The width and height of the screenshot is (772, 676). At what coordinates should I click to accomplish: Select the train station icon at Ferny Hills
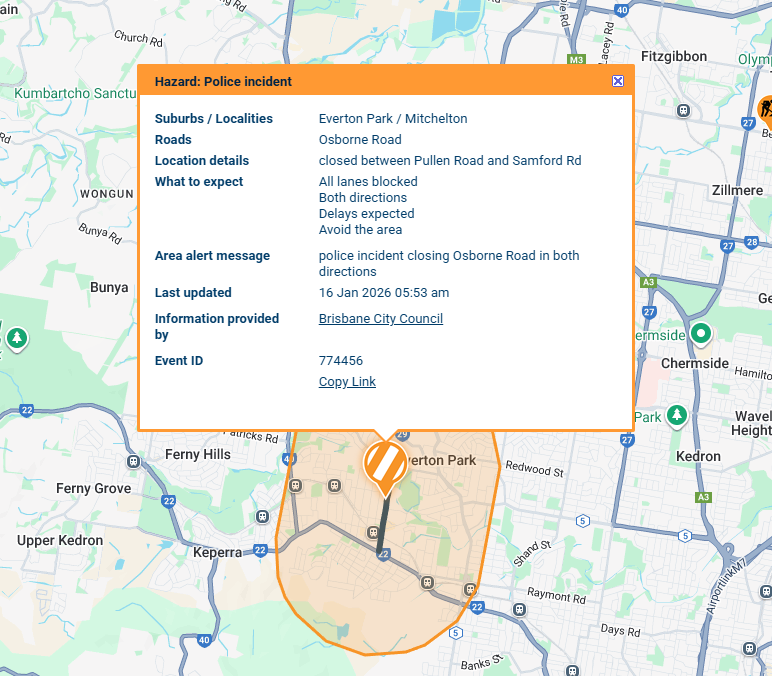pyautogui.click(x=133, y=461)
